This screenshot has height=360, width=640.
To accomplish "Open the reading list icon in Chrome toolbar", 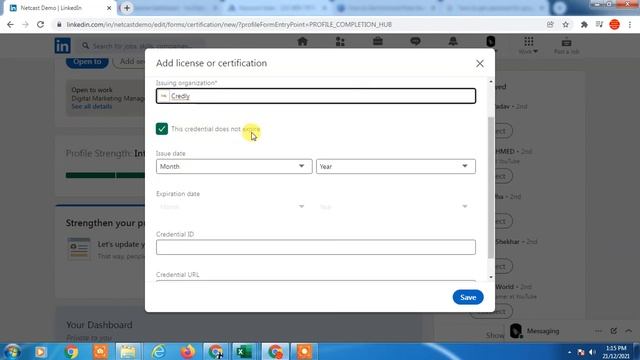I will pos(599,24).
